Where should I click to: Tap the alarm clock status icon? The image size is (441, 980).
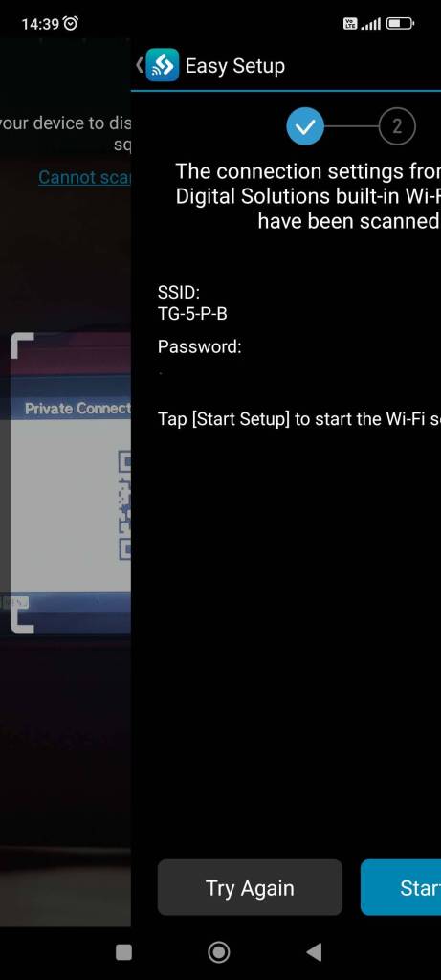pos(71,24)
